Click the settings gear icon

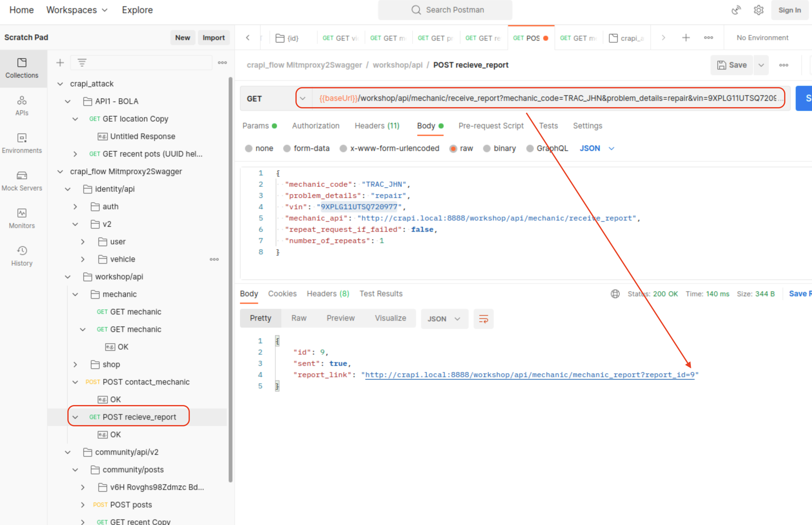pos(758,10)
